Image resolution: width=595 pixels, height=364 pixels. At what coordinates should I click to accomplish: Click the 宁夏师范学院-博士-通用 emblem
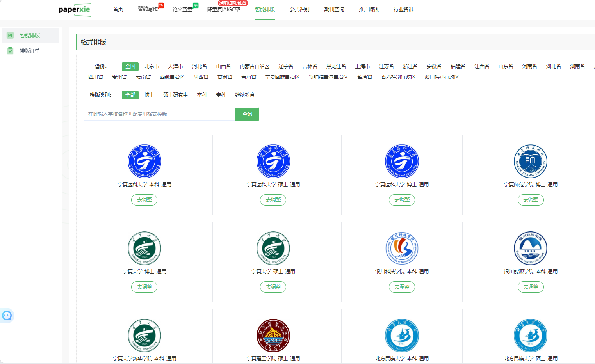[x=530, y=161]
